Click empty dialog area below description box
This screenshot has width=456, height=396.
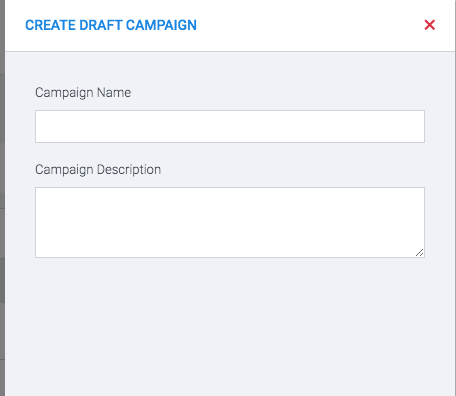click(x=230, y=327)
